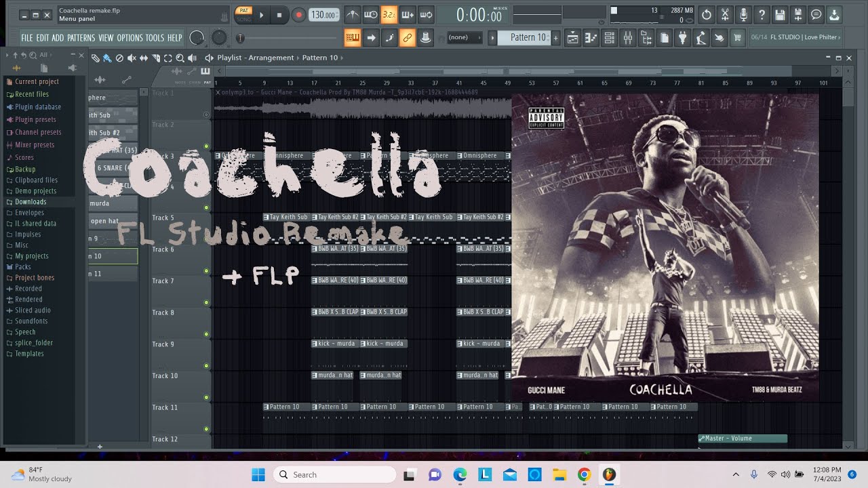Save project with the floppy icon
Viewport: 868px width, 488px height.
point(780,15)
